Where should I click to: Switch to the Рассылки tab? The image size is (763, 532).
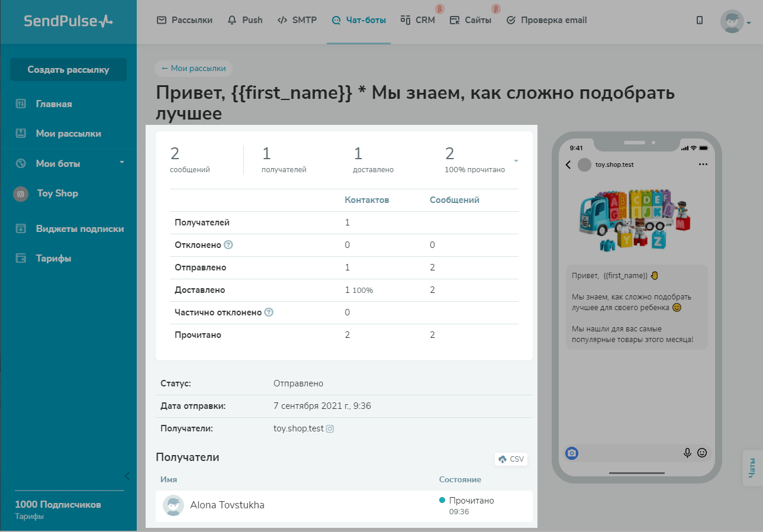[x=185, y=20]
